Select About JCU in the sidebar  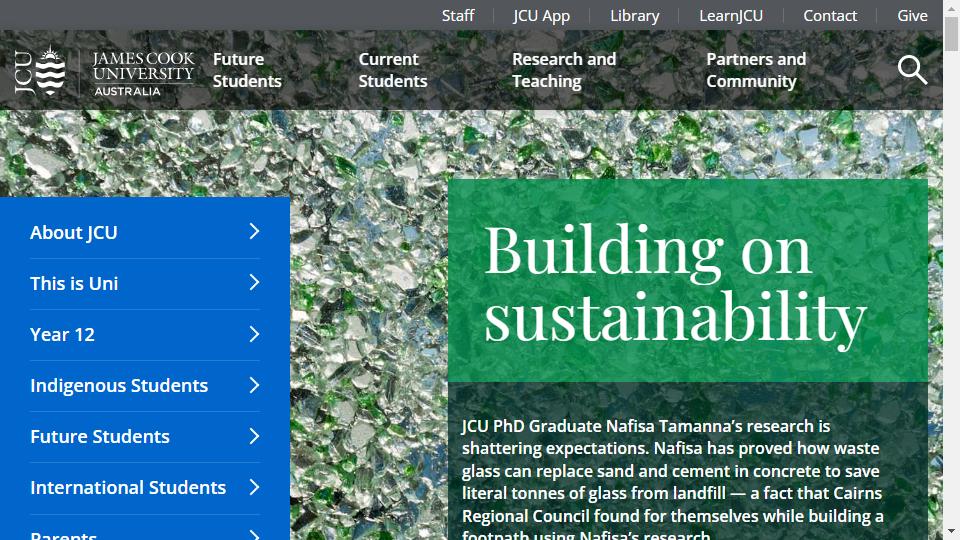(x=73, y=233)
